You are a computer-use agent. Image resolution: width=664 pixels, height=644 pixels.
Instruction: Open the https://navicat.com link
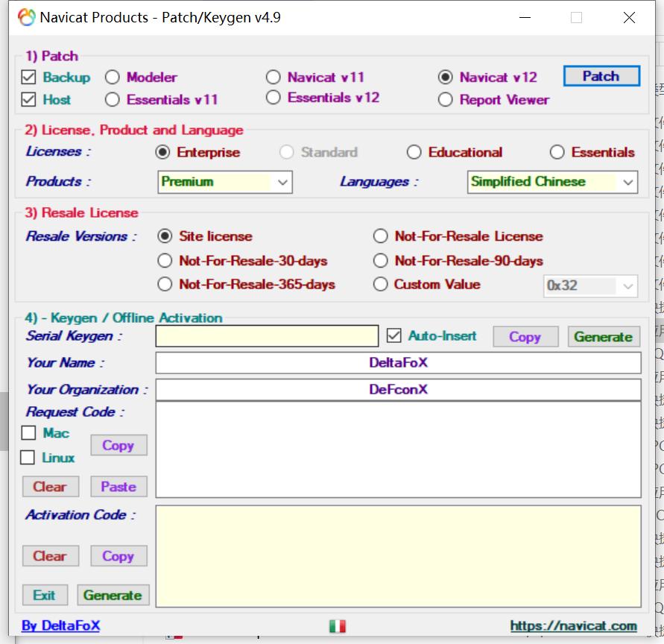tap(573, 626)
